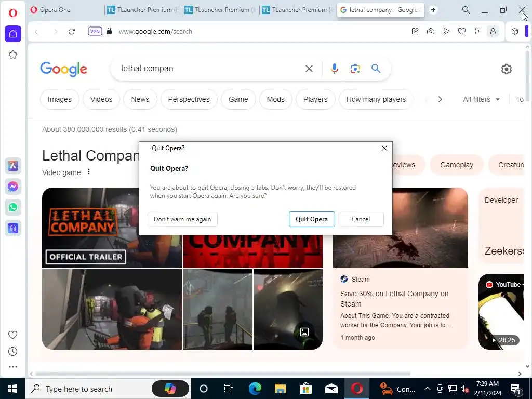Open Microsoft Edge from taskbar
Screen dimensions: 532x399
255,389
